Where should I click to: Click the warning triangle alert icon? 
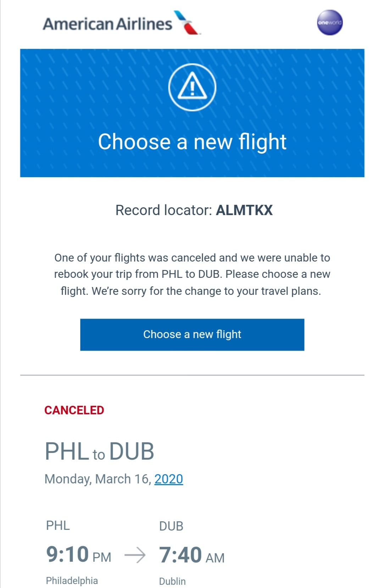pyautogui.click(x=192, y=87)
